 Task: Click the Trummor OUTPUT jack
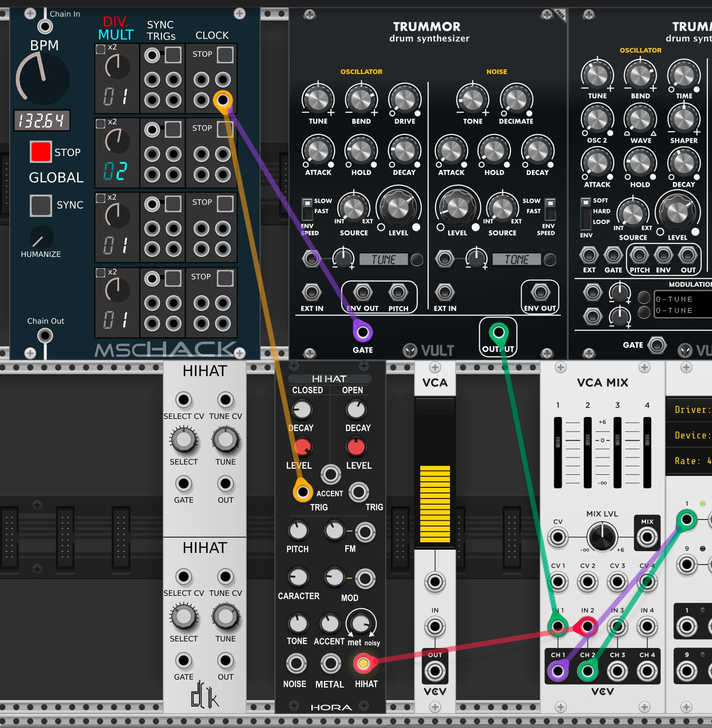[x=498, y=332]
